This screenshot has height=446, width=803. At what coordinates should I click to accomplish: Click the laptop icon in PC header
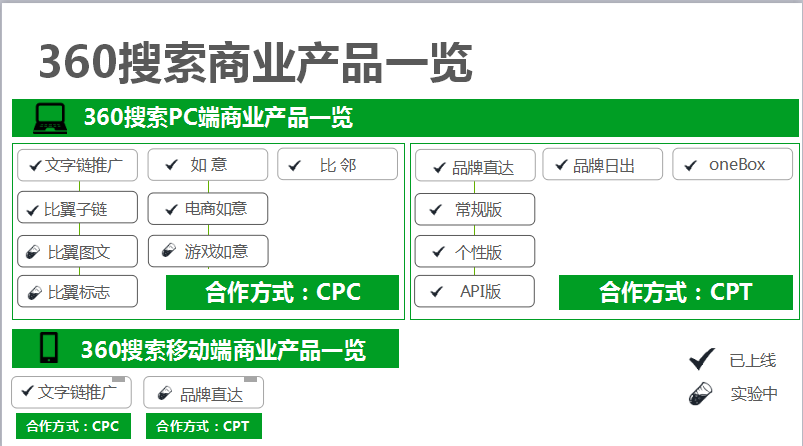(x=50, y=118)
